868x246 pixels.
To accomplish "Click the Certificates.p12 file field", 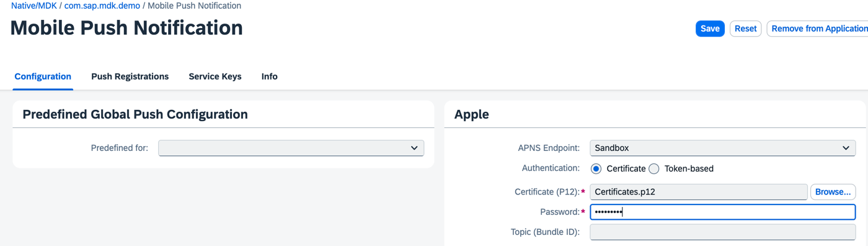I will [x=699, y=192].
